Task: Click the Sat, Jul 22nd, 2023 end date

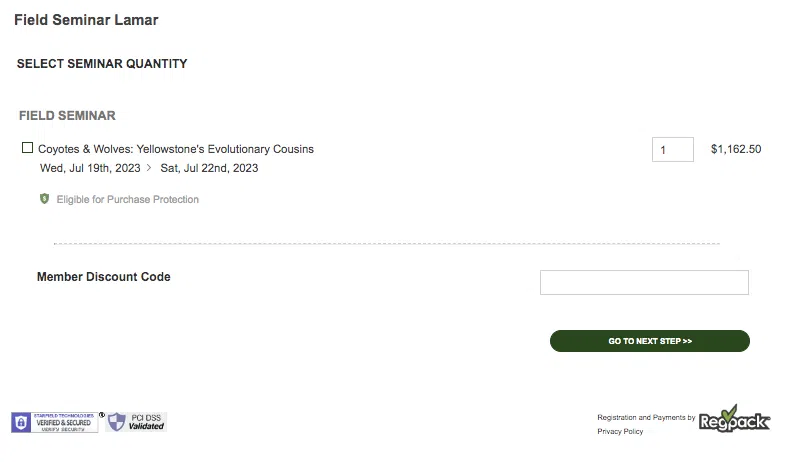Action: [x=209, y=168]
